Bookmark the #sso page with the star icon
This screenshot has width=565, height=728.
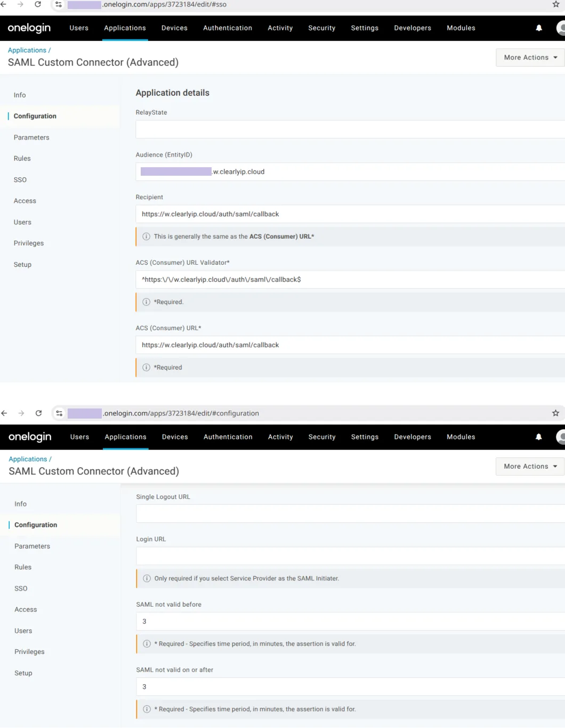[556, 4]
